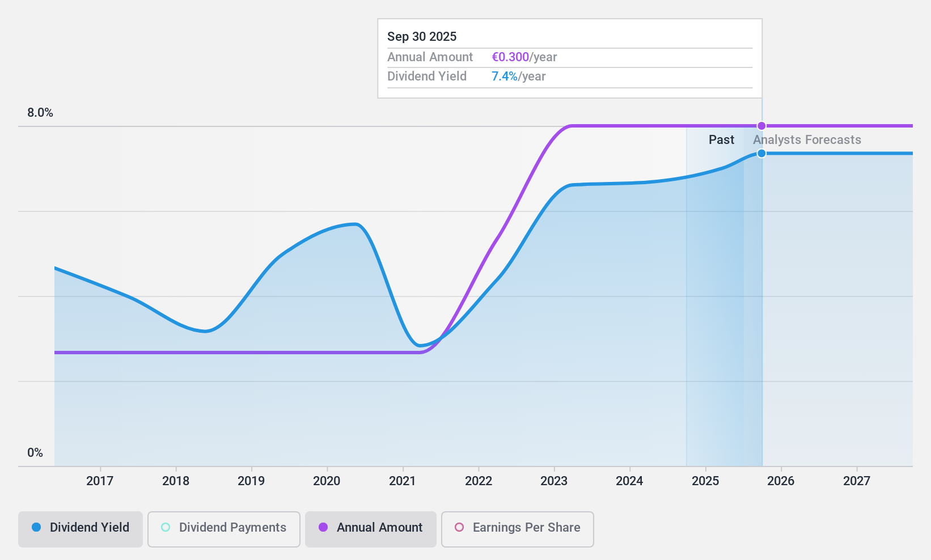The height and width of the screenshot is (560, 931).
Task: Click the teal Dividend Payments legend circle
Action: click(x=166, y=527)
